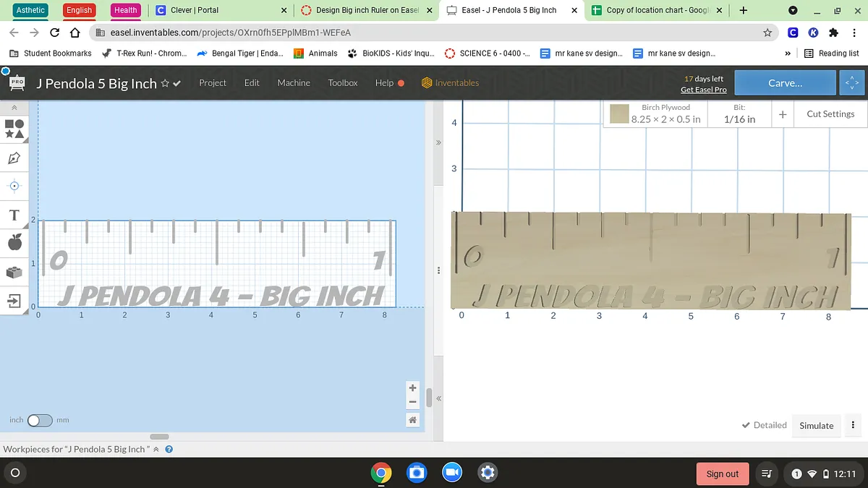Open the preview options three-dot menu
Image resolution: width=868 pixels, height=488 pixels.
click(854, 425)
